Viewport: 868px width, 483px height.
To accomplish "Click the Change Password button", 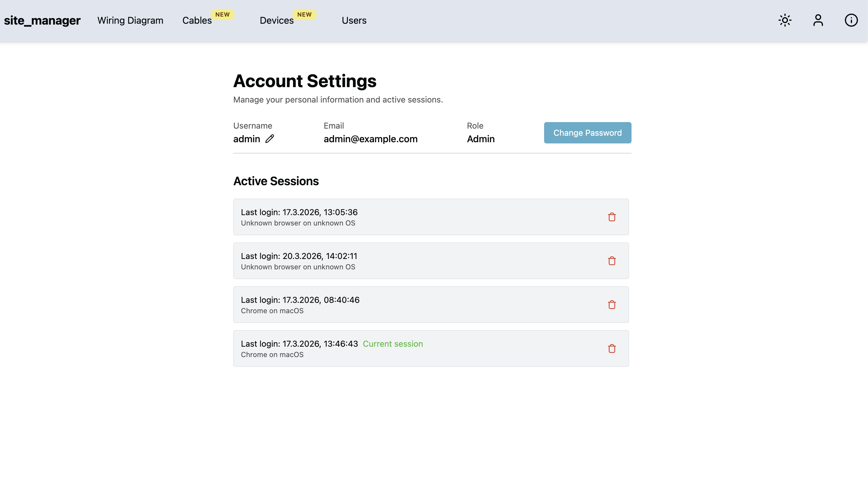I will (x=587, y=133).
